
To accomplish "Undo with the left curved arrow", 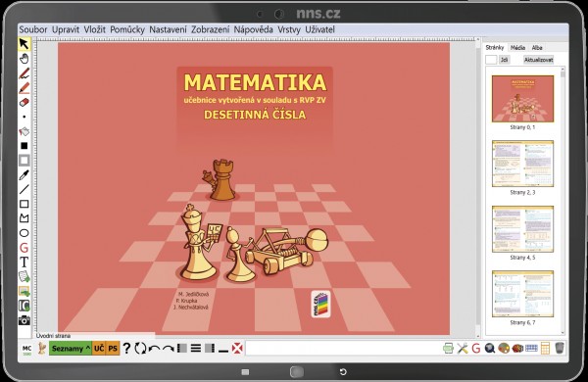I will 154,349.
